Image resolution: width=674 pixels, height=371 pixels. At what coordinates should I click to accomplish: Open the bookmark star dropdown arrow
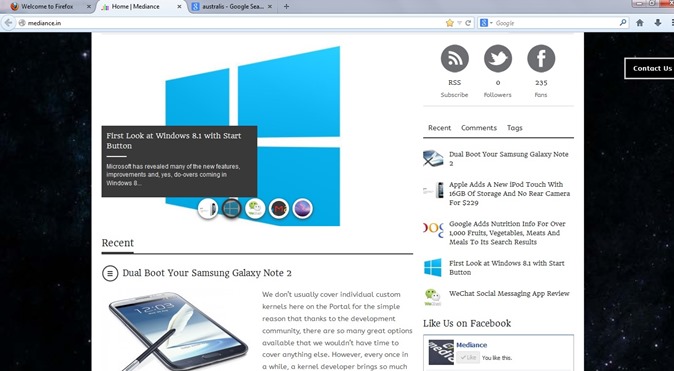(x=459, y=23)
